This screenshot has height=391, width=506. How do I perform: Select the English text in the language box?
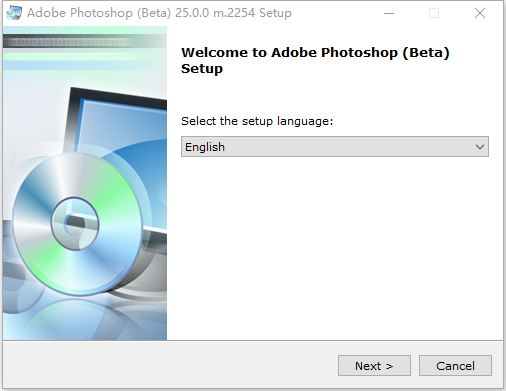click(205, 147)
